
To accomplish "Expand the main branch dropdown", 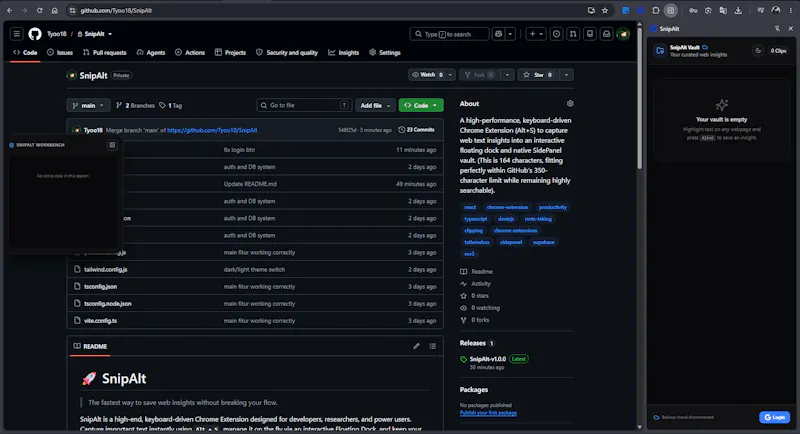I will pyautogui.click(x=88, y=106).
